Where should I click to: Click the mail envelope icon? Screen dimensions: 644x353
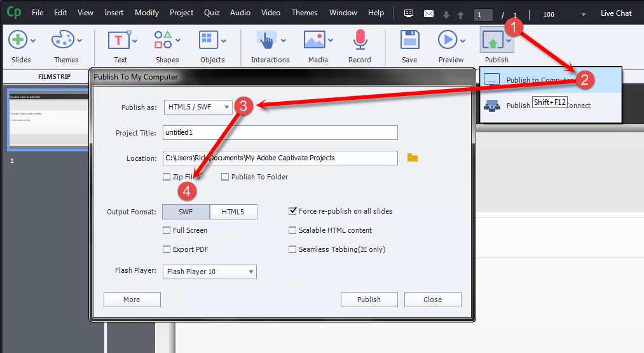click(x=428, y=14)
